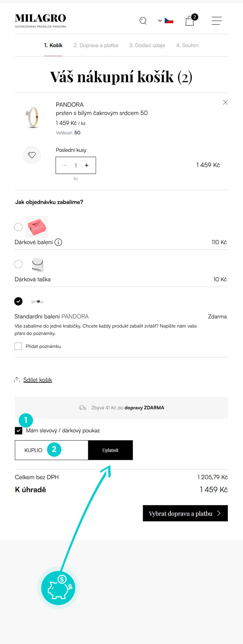The width and height of the screenshot is (243, 644).
Task: Show info about Dárkové balení
Action: pos(58,242)
